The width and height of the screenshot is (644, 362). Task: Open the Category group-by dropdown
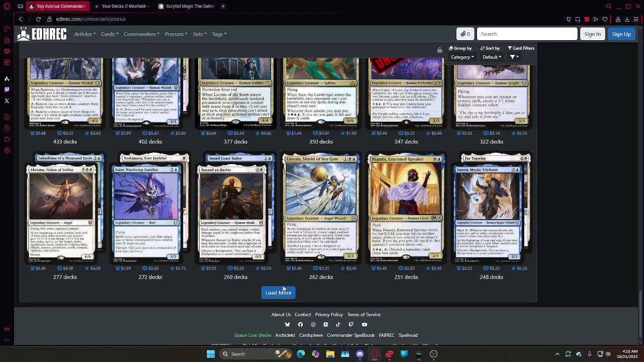462,57
